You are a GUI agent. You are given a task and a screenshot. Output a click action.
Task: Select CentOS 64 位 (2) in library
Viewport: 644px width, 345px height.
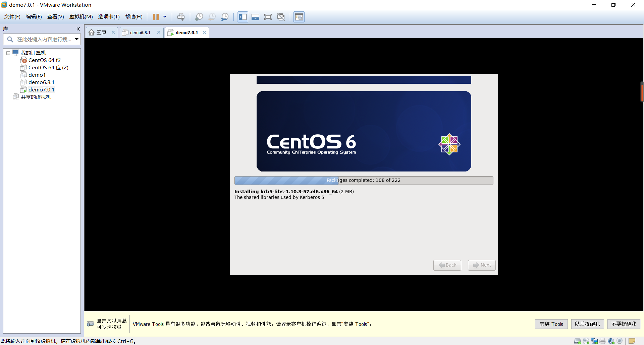[x=48, y=67]
